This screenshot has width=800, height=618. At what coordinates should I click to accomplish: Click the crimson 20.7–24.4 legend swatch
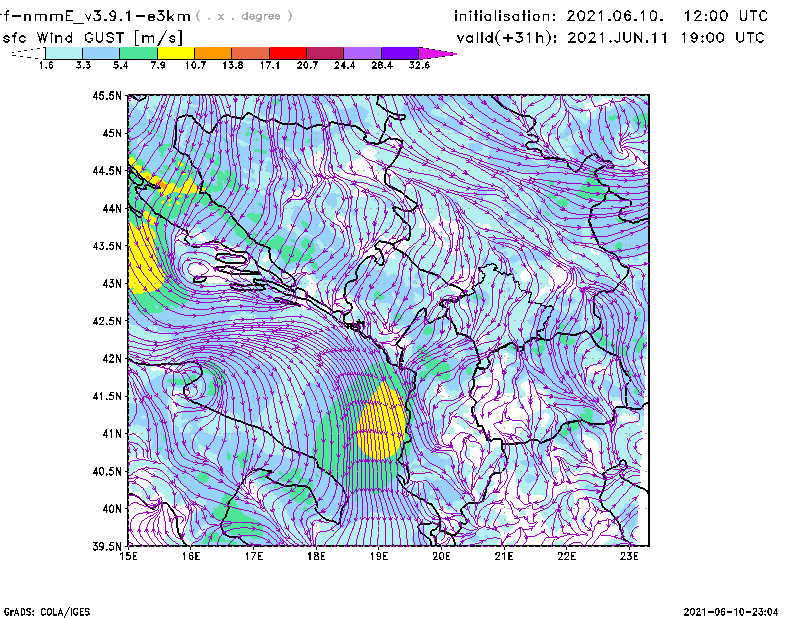325,53
